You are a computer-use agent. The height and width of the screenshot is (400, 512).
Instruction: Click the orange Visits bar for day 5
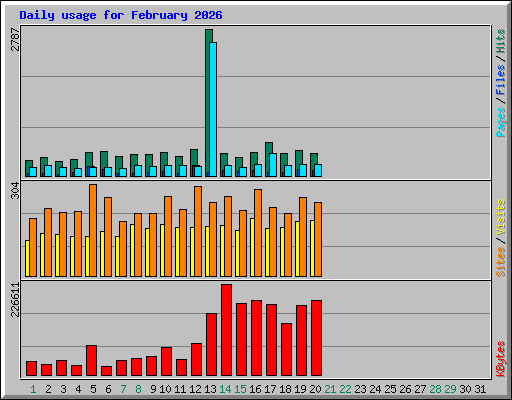pos(93,230)
